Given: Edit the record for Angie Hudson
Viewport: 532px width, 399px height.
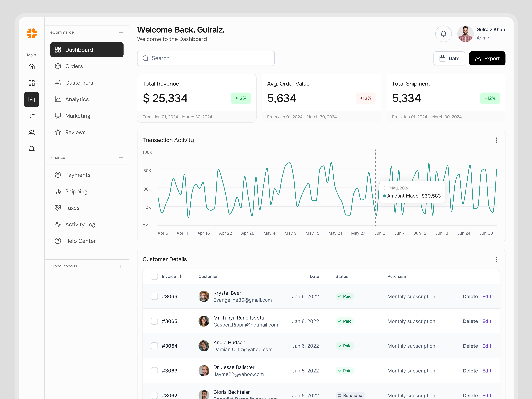Looking at the screenshot, I should tap(487, 346).
